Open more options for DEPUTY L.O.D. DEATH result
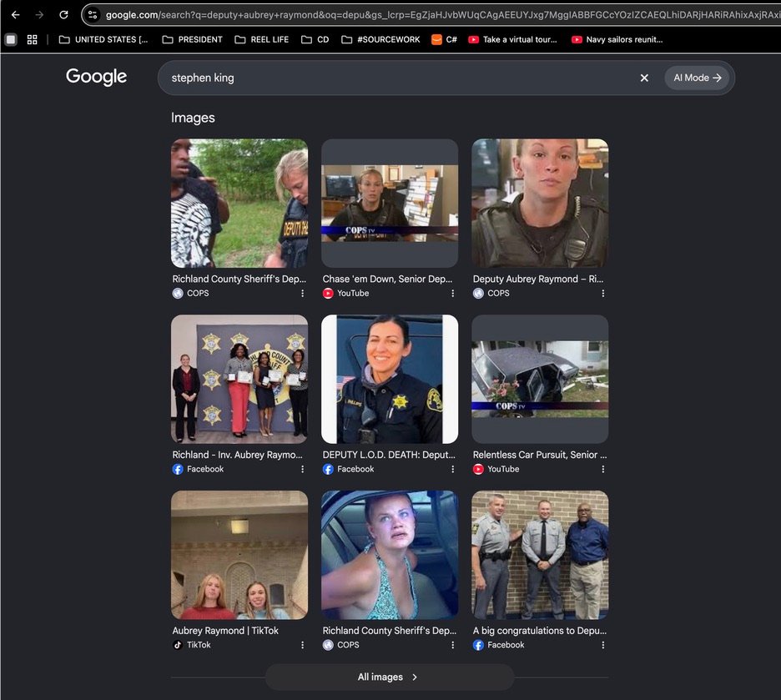Viewport: 781px width, 700px height. coord(453,469)
